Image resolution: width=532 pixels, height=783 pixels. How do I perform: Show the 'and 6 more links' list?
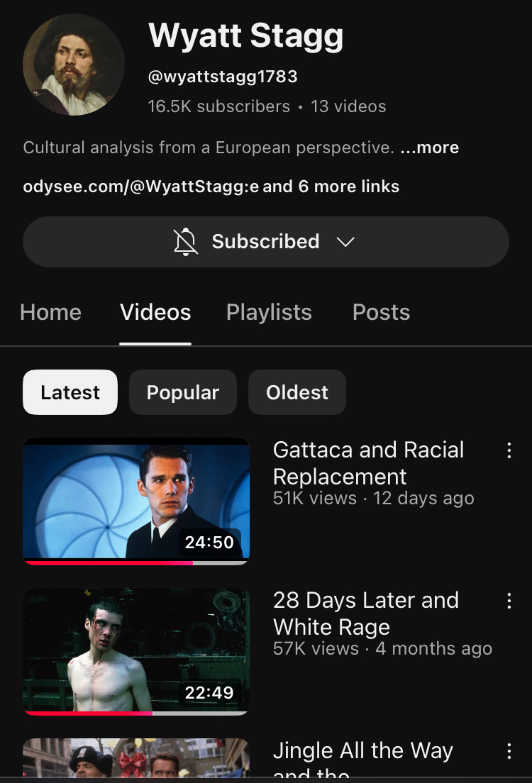[331, 187]
